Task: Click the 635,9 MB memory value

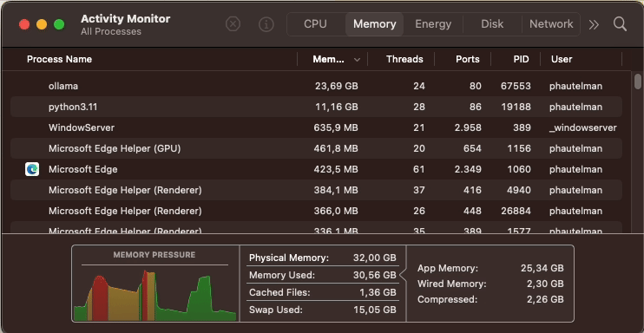Action: 336,127
